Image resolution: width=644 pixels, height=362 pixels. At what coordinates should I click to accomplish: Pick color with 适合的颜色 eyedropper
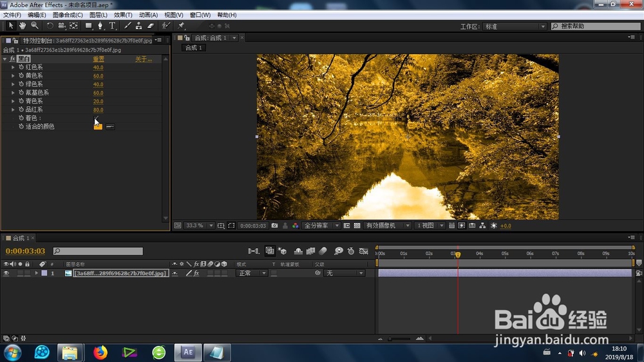[110, 126]
